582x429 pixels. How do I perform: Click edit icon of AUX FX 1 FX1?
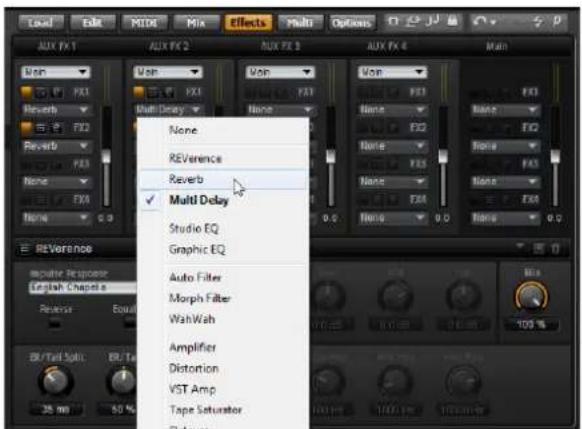(57, 92)
